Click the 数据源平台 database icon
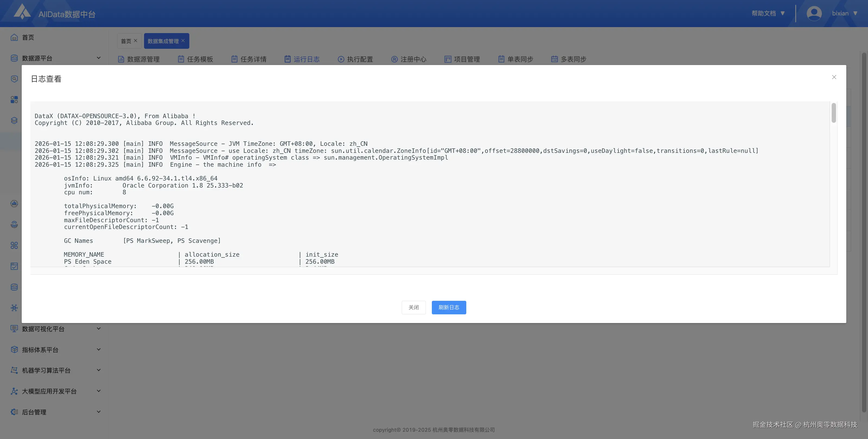Image resolution: width=868 pixels, height=439 pixels. coord(14,58)
